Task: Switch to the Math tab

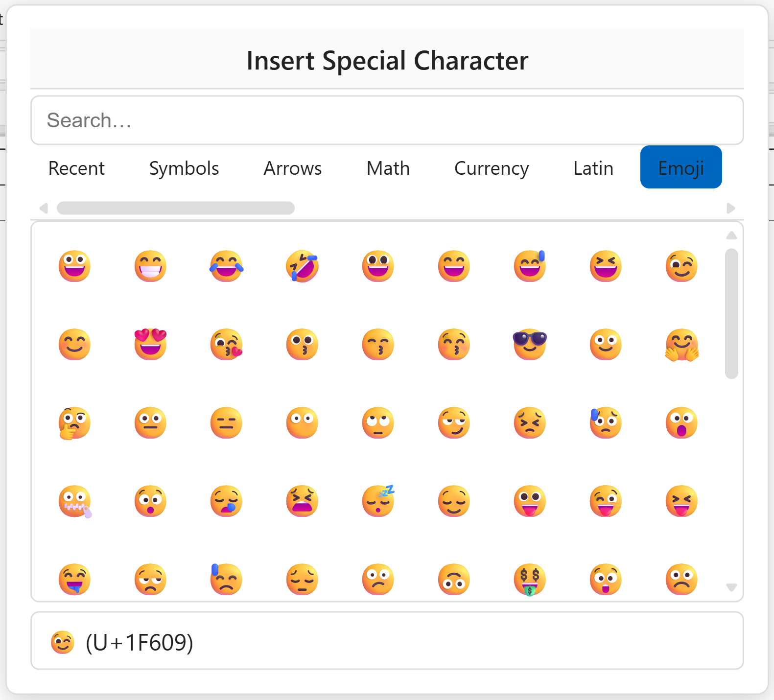Action: pyautogui.click(x=388, y=168)
